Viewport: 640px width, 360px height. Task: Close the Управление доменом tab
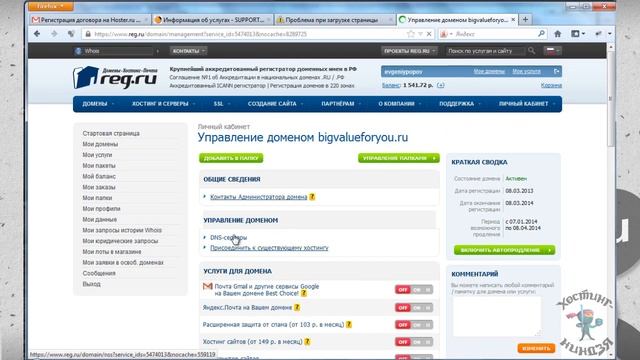coord(513,20)
